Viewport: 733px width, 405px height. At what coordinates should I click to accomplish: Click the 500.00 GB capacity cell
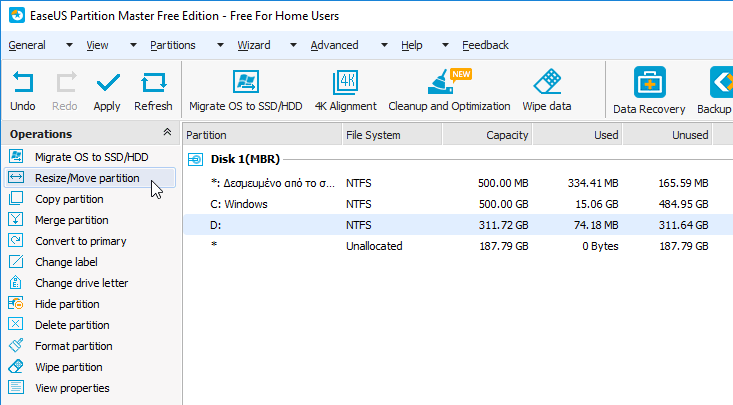[x=503, y=204]
